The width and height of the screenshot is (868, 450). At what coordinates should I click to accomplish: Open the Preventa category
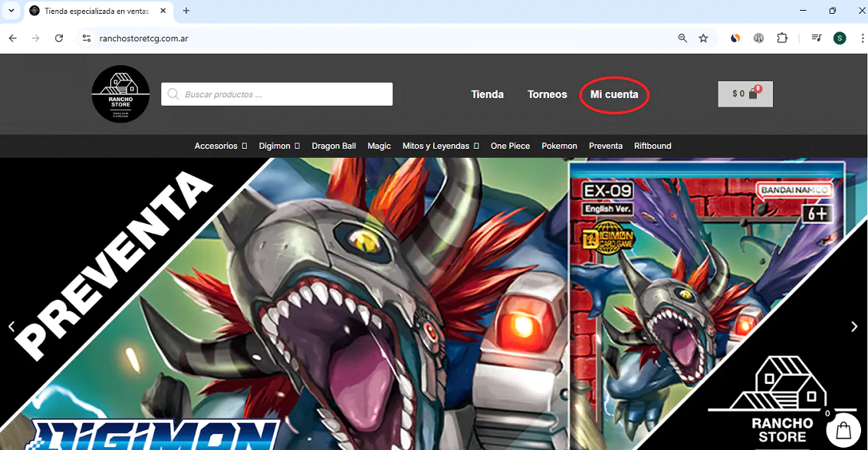point(606,146)
